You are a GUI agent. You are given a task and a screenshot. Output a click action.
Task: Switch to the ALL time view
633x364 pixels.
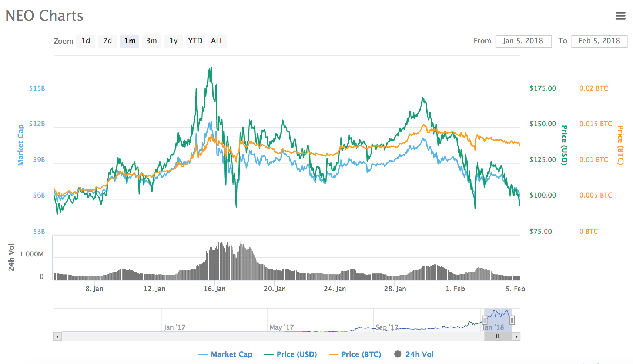click(217, 41)
